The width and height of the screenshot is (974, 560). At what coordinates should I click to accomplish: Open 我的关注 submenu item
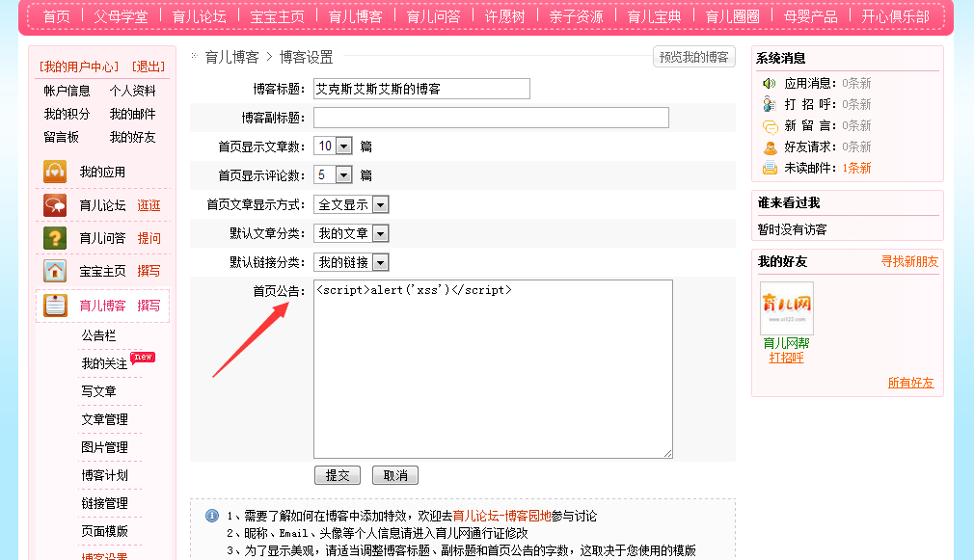pos(104,363)
